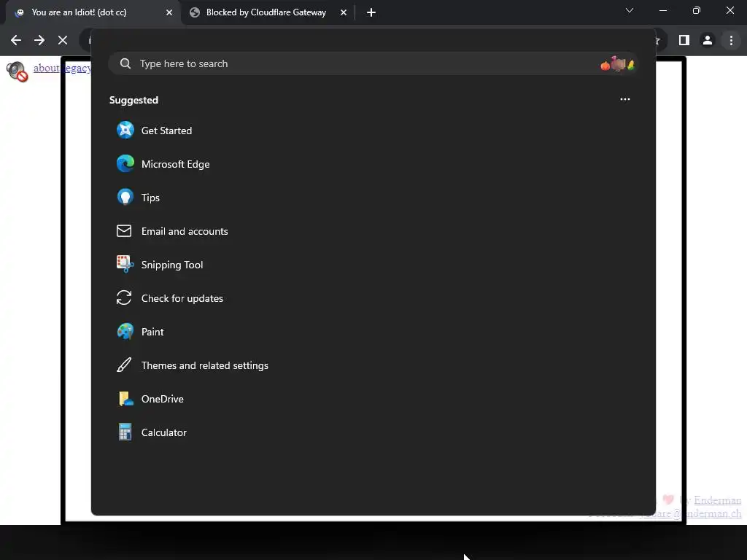Viewport: 747px width, 560px height.
Task: Click the autumn harvest search highlight icon
Action: (617, 64)
